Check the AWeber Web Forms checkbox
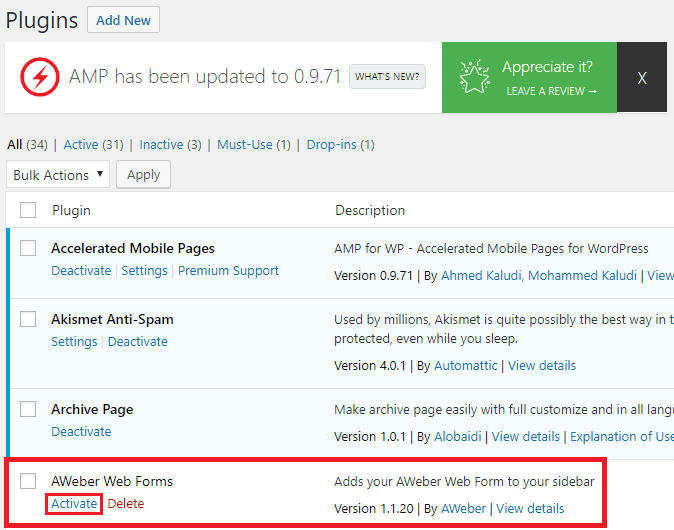This screenshot has height=530, width=674. [x=28, y=481]
